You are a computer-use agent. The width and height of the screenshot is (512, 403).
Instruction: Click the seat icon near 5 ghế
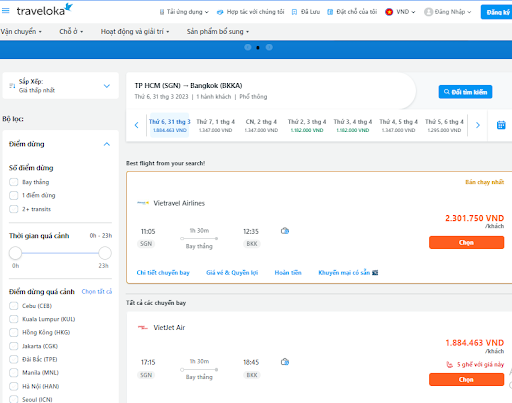coord(450,365)
